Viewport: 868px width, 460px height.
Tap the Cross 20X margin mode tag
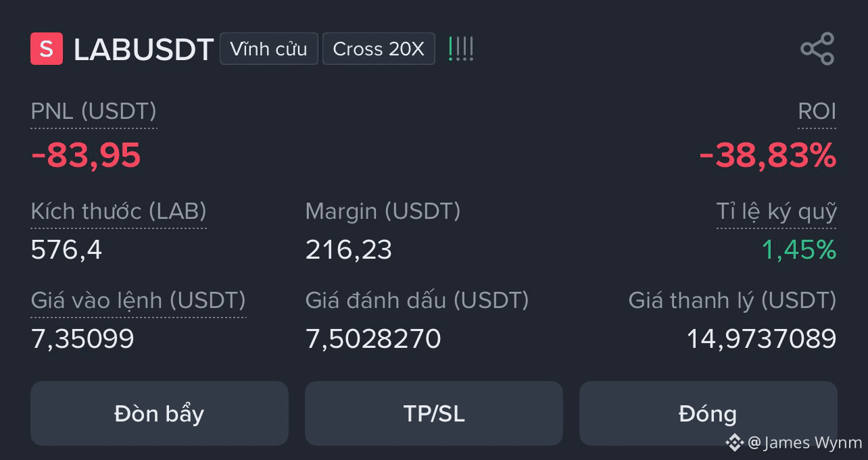pos(379,49)
